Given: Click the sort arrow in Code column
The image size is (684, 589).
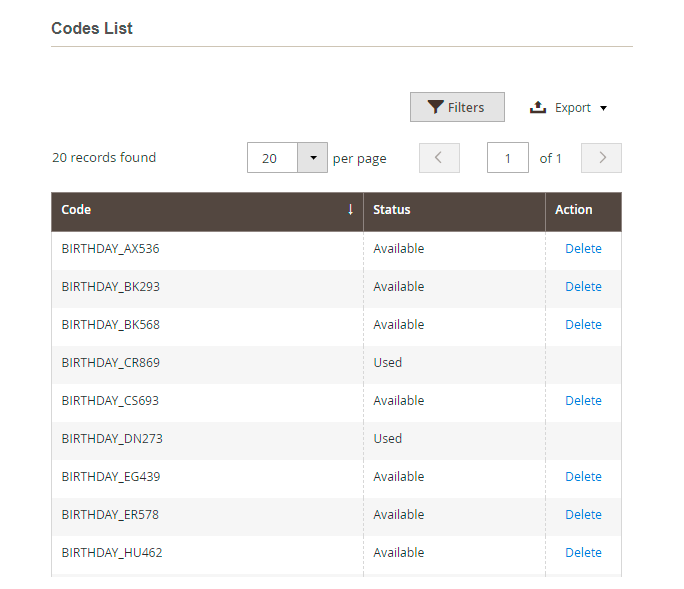Looking at the screenshot, I should 350,210.
